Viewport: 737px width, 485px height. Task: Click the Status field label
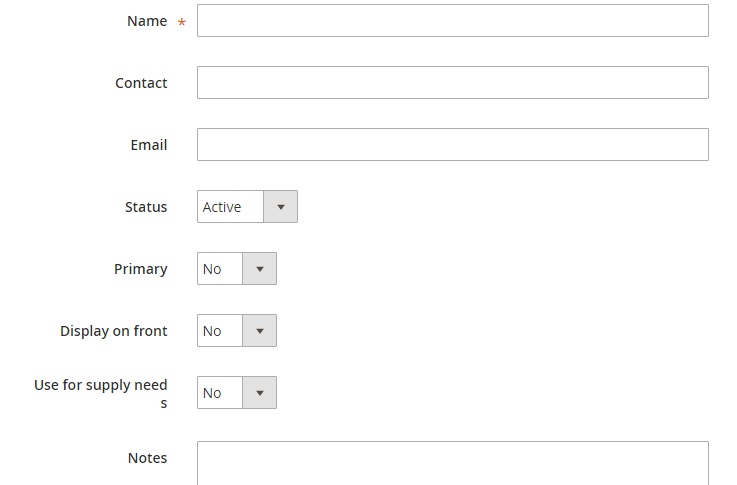click(x=146, y=207)
